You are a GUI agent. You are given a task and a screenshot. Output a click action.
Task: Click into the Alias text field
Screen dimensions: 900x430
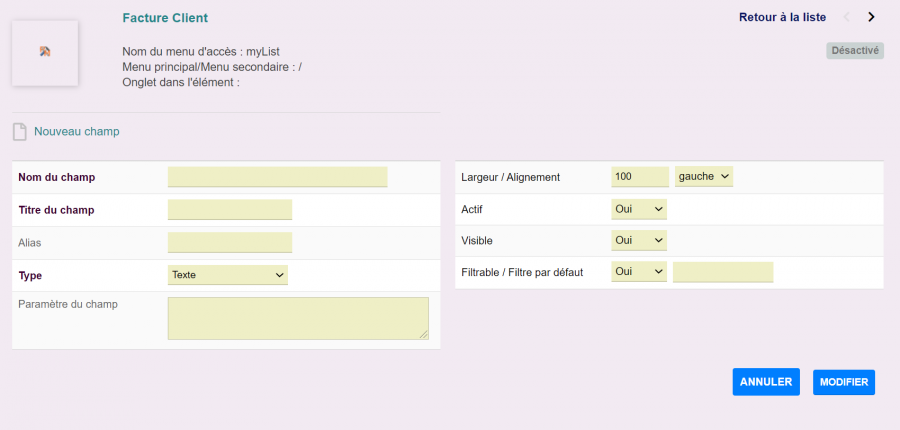230,242
